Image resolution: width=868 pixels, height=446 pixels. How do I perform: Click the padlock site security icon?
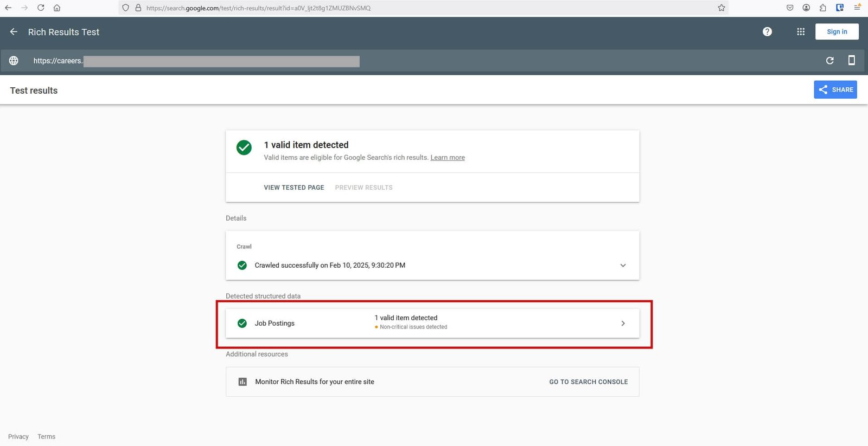pos(138,8)
